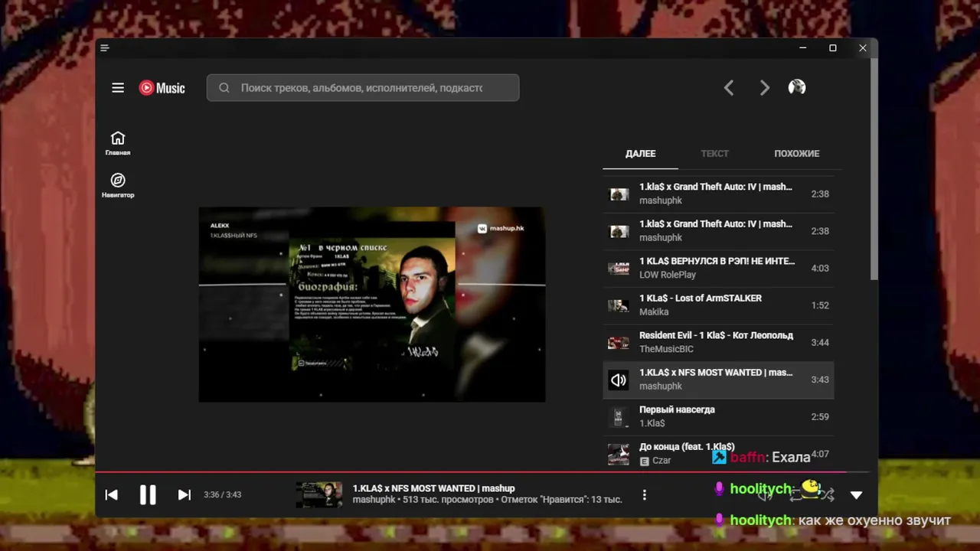Open the app window's top-left menu icon

[x=105, y=48]
